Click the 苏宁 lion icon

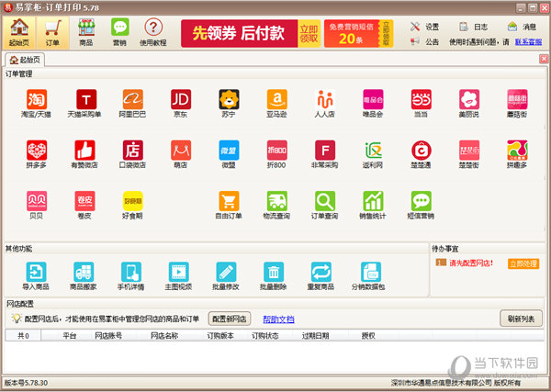(x=229, y=99)
